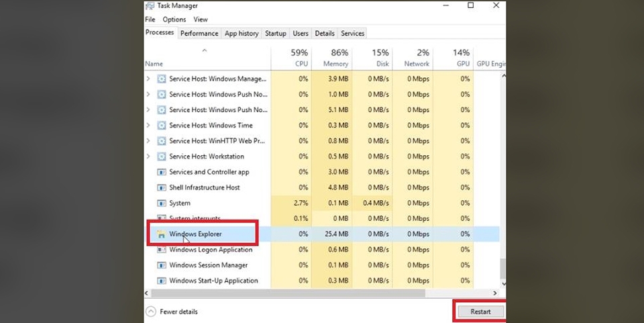Viewport: 644px width, 323px height.
Task: Switch to the Performance tab
Action: pos(199,34)
